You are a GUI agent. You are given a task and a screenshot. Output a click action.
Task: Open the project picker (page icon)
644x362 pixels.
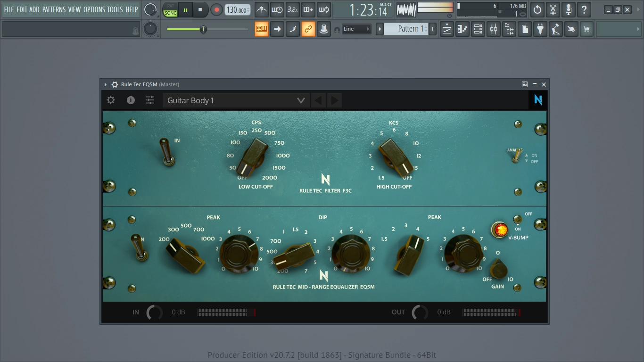(525, 29)
